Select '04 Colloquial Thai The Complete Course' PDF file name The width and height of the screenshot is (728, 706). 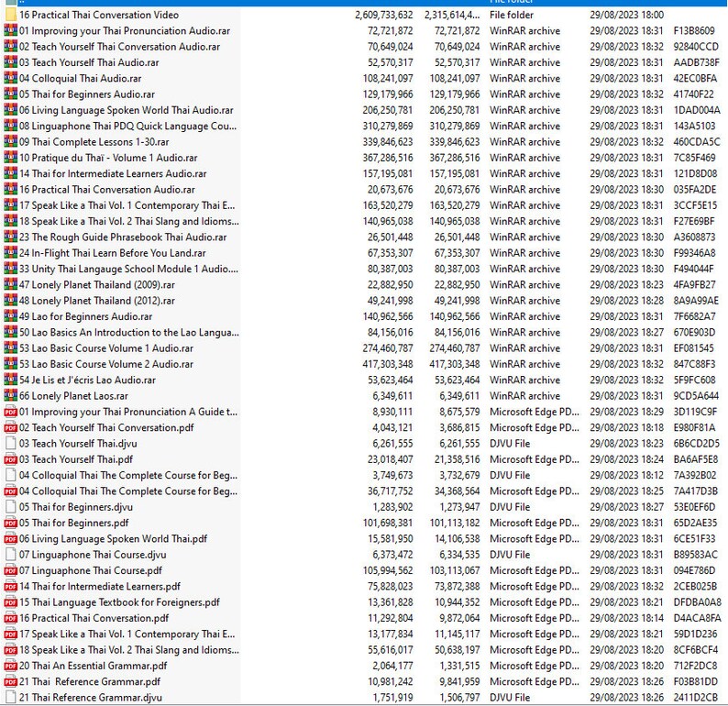coord(128,491)
